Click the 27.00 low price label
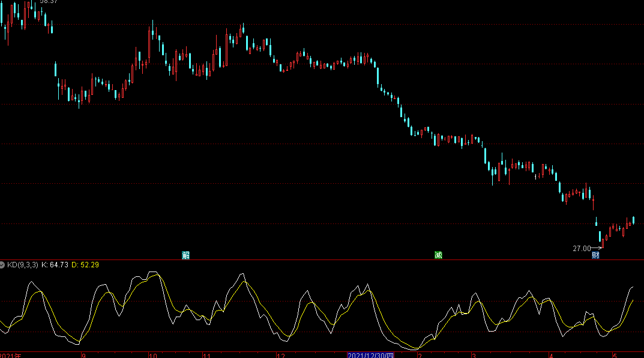The image size is (644, 358). 582,249
